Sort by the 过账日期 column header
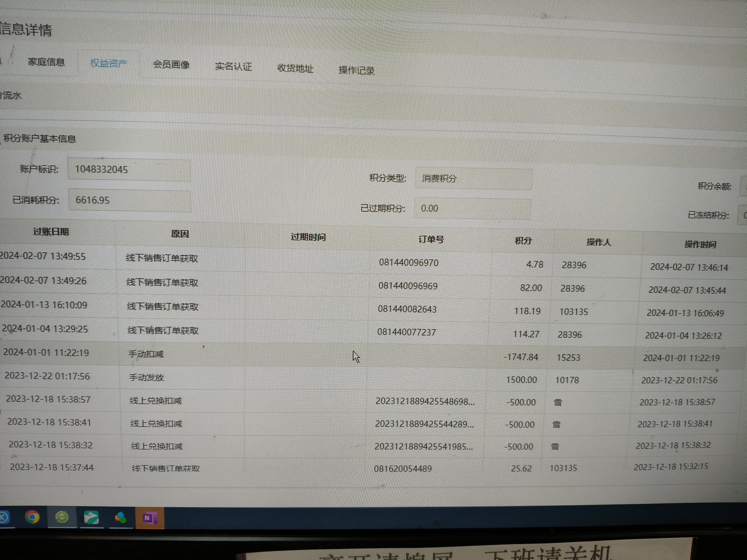 (51, 232)
